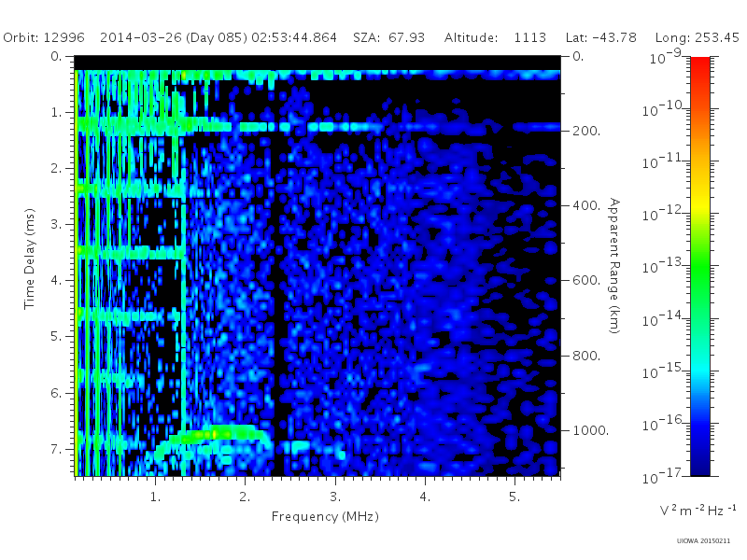Click the 'Orbit: 12996' header text

[44, 37]
